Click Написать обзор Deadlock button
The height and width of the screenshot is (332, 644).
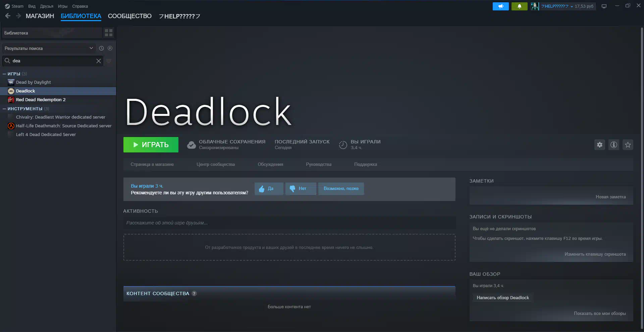click(x=503, y=298)
